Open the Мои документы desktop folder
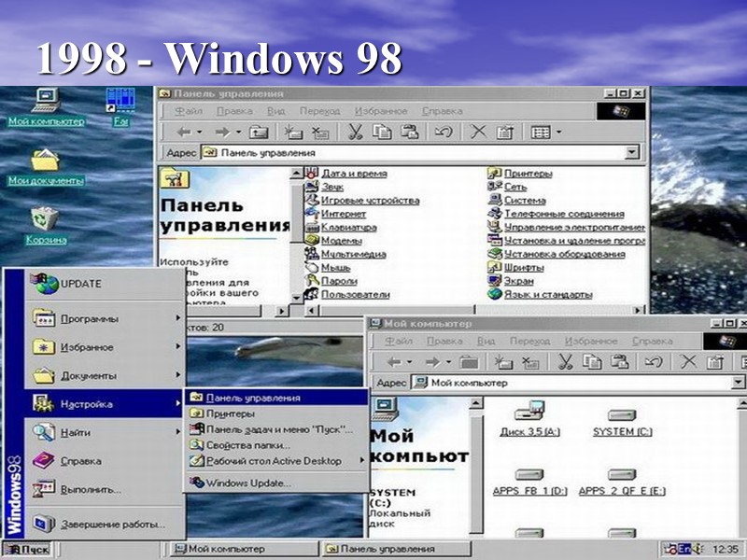Screen dimensions: 747x560 (46, 168)
